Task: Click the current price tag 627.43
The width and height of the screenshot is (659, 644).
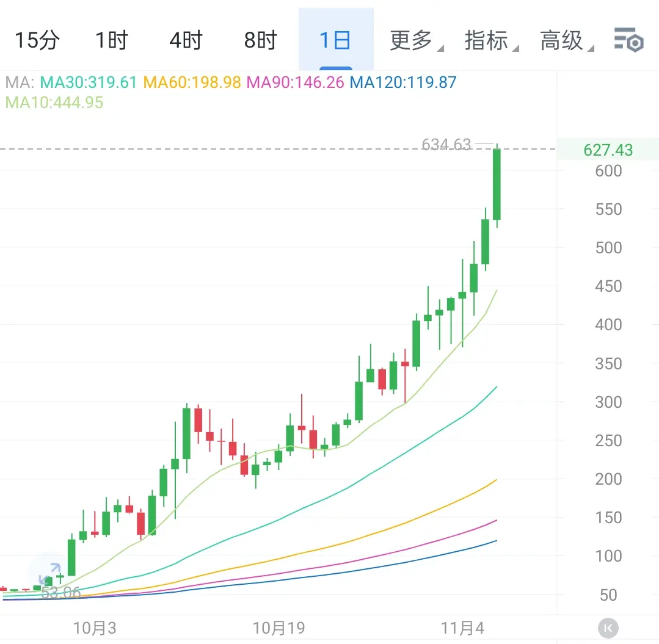Action: point(608,150)
